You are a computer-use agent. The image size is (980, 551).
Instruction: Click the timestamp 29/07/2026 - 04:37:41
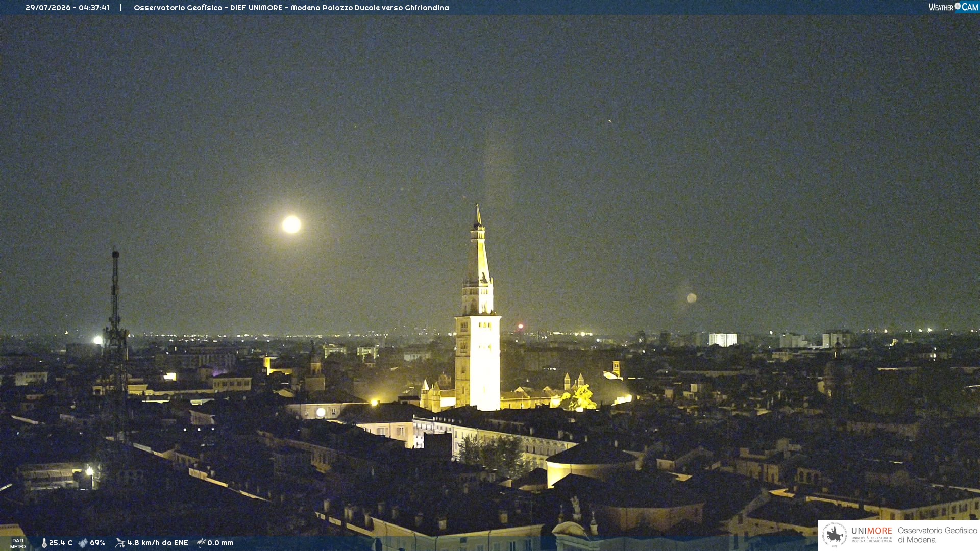point(67,8)
